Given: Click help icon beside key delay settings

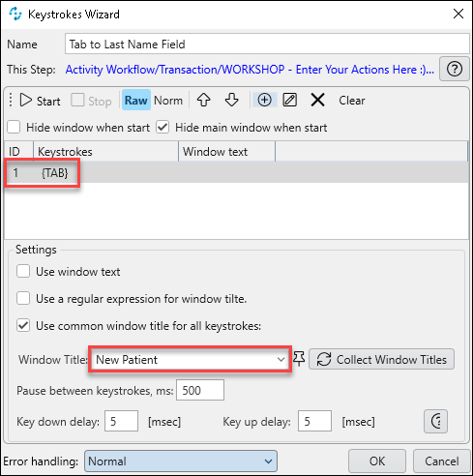Looking at the screenshot, I should click(436, 421).
